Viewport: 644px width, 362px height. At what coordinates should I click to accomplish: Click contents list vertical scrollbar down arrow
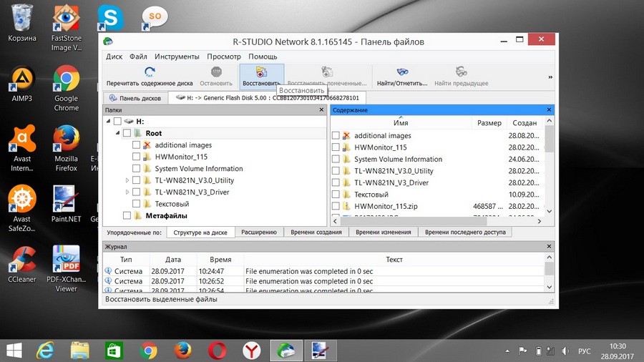550,211
